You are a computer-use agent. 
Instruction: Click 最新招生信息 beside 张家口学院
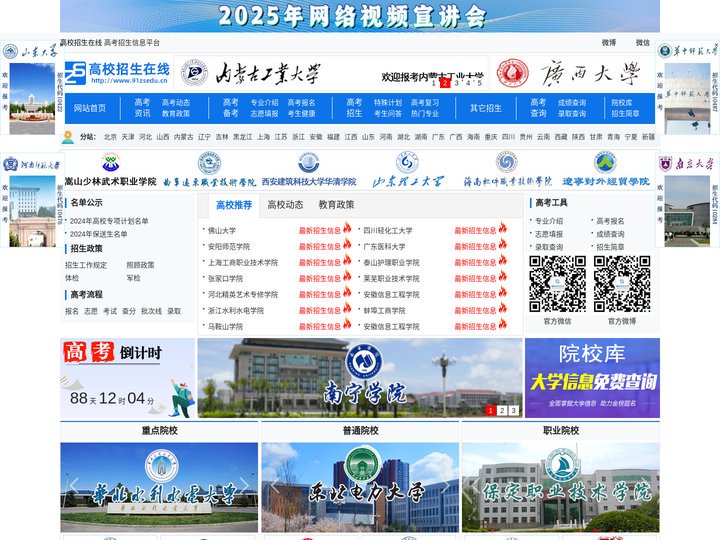point(320,279)
